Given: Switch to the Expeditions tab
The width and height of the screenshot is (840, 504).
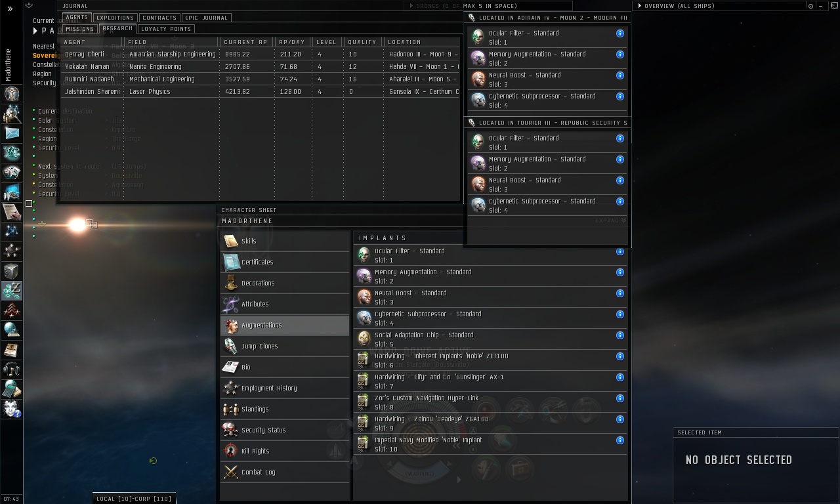Looking at the screenshot, I should [115, 18].
